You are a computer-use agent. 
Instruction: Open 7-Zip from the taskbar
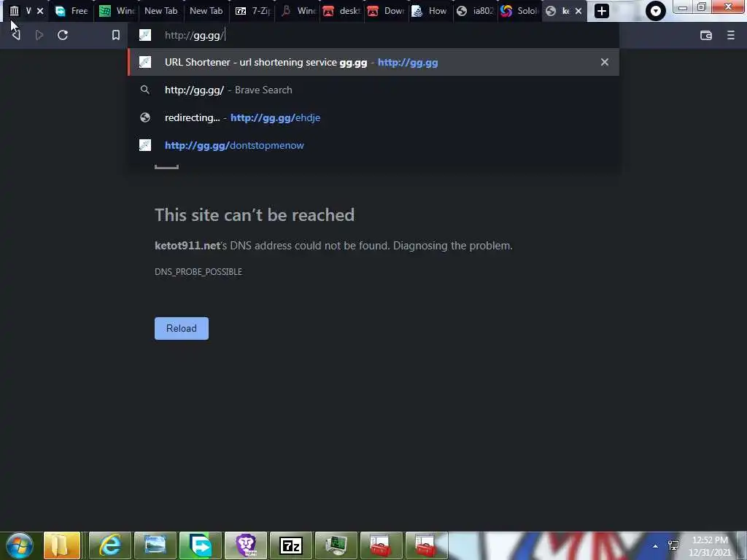coord(291,545)
